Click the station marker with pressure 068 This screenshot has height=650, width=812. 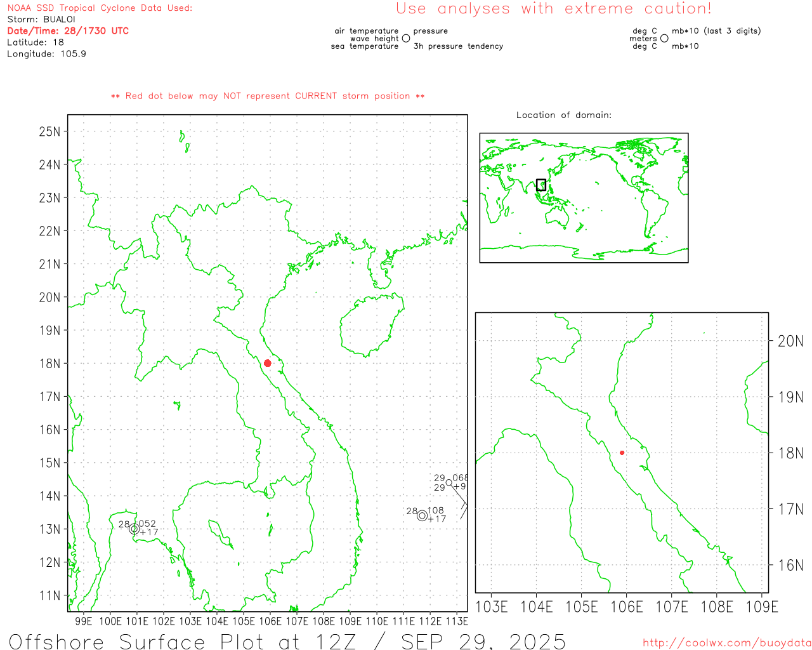tap(449, 482)
